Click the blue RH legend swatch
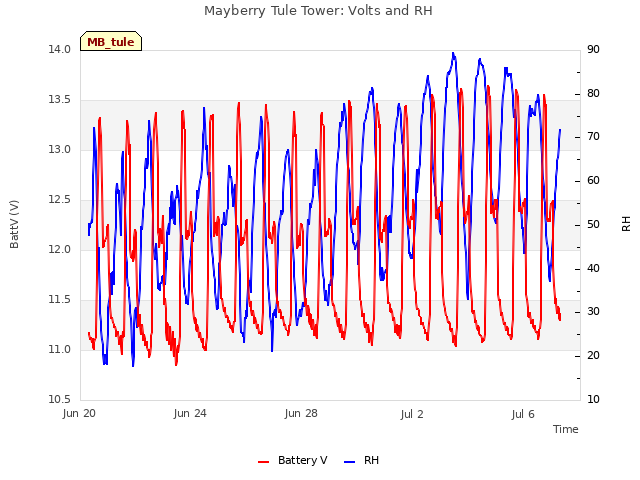Screen dimensions: 640x480 coord(350,462)
